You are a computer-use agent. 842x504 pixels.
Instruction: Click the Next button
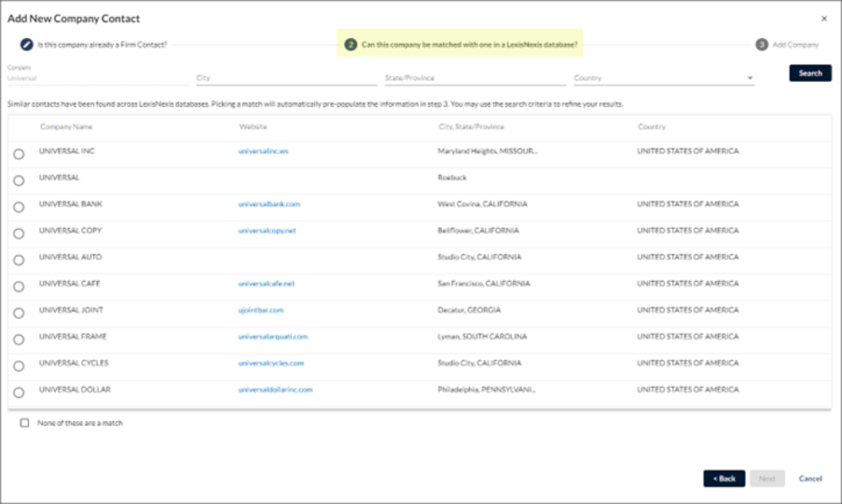pyautogui.click(x=767, y=478)
